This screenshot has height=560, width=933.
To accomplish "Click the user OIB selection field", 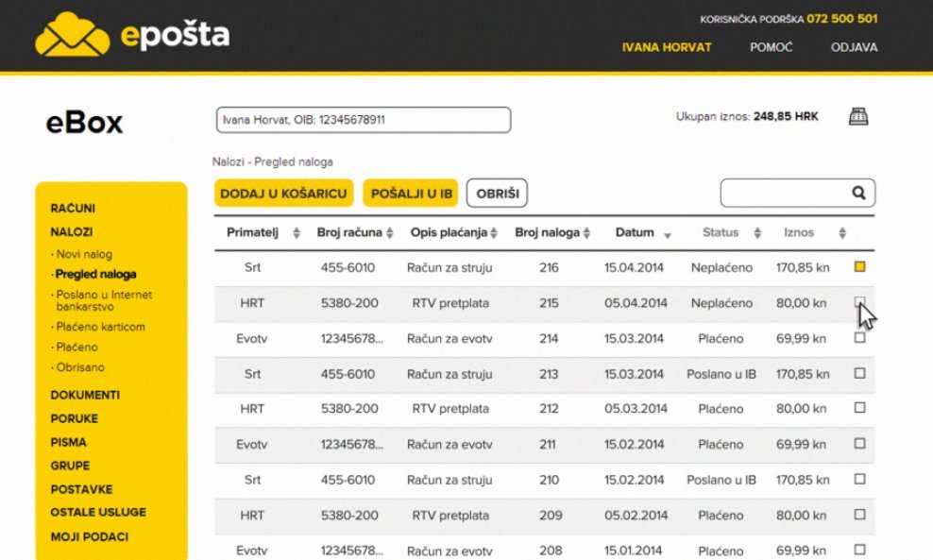I will pos(364,120).
